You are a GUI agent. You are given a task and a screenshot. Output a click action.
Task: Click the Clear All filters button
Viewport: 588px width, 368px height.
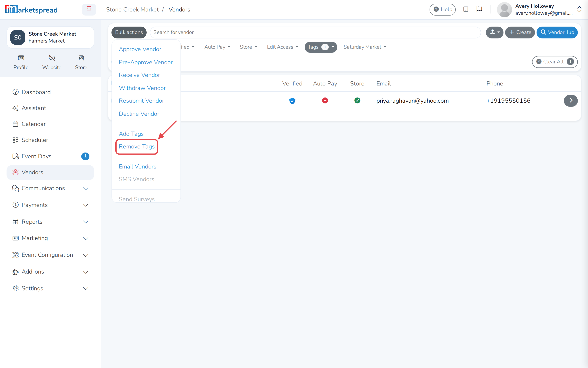(x=555, y=62)
